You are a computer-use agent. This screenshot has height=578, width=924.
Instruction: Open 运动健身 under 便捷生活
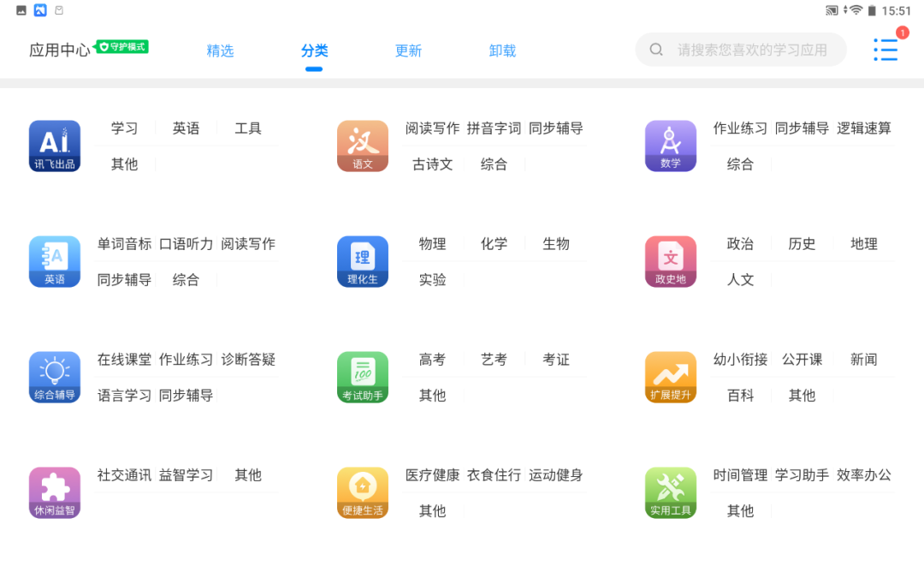(556, 475)
